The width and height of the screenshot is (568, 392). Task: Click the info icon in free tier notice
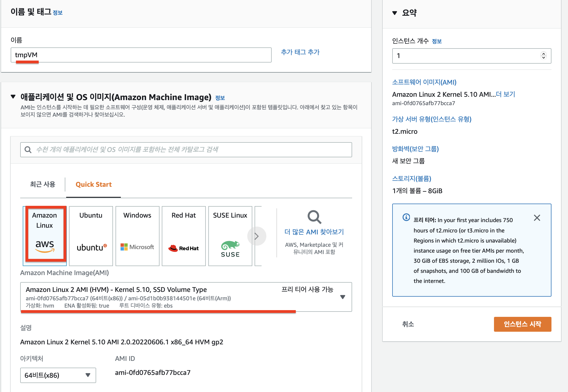coord(406,217)
